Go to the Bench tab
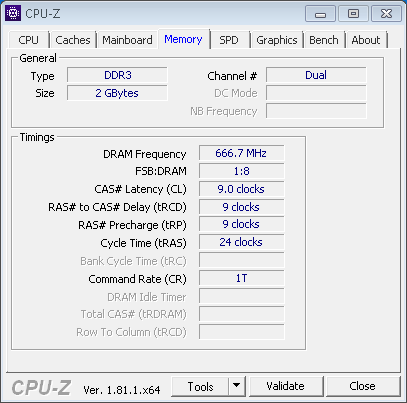Image resolution: width=407 pixels, height=403 pixels. [x=324, y=40]
